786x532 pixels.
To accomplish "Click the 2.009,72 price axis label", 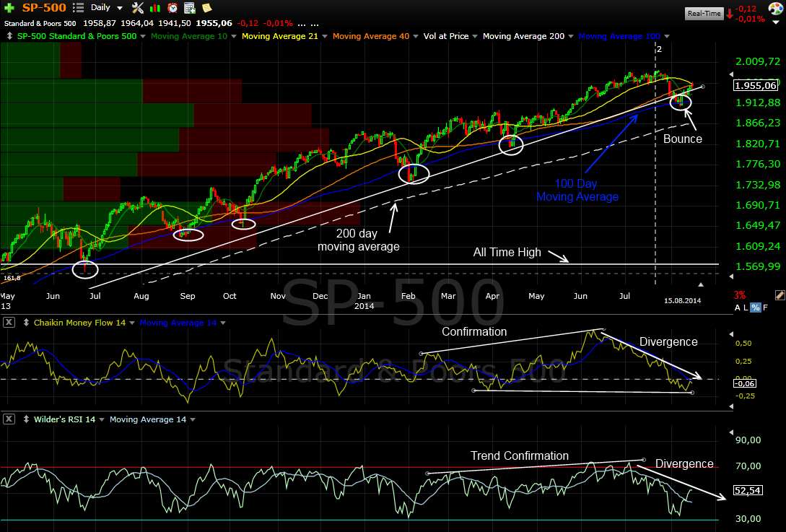I will point(757,61).
